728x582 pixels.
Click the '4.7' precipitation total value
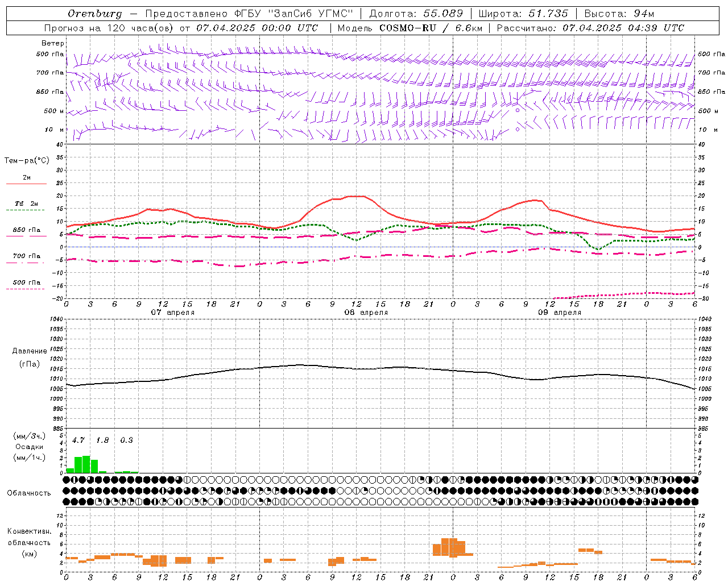78,440
